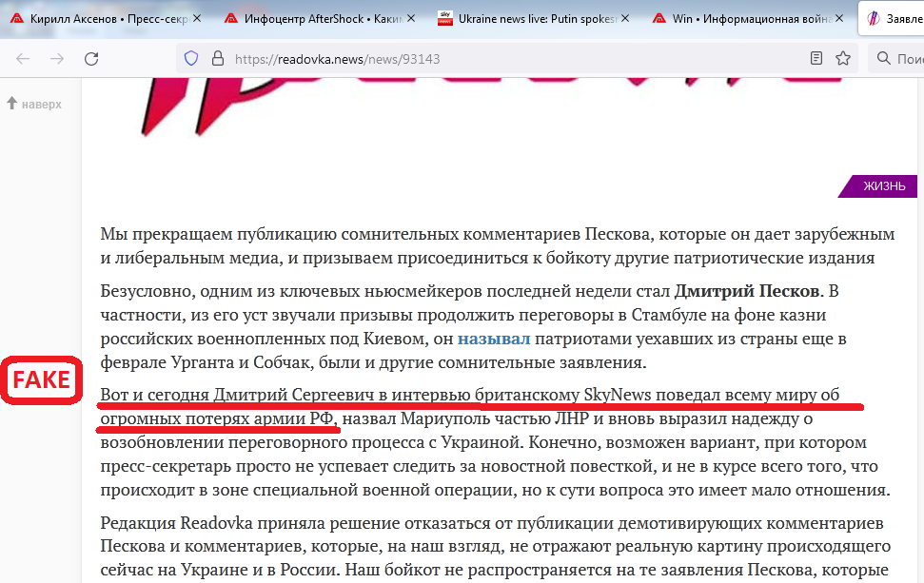Click the browser Forward arrow
Viewport: 924px width, 583px height.
57,59
